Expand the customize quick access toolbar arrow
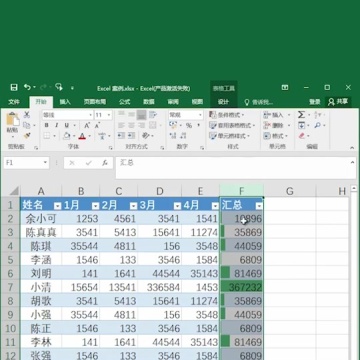The image size is (360, 360). coord(72,88)
